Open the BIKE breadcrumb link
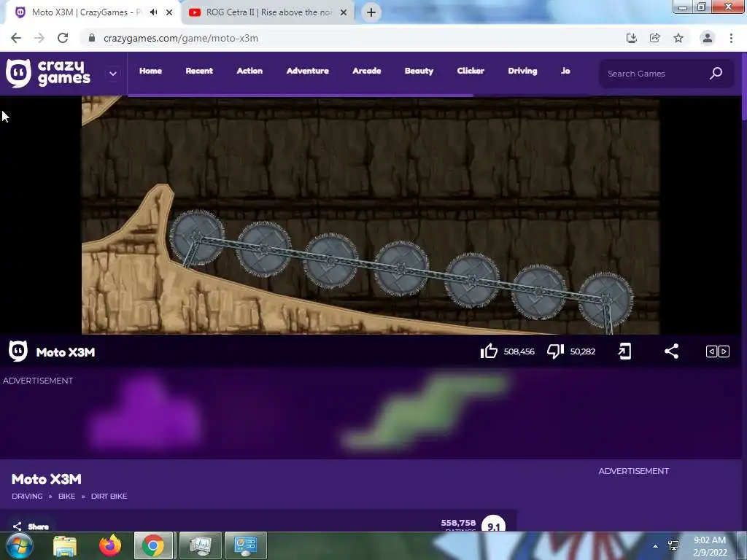This screenshot has width=747, height=560. click(x=66, y=496)
